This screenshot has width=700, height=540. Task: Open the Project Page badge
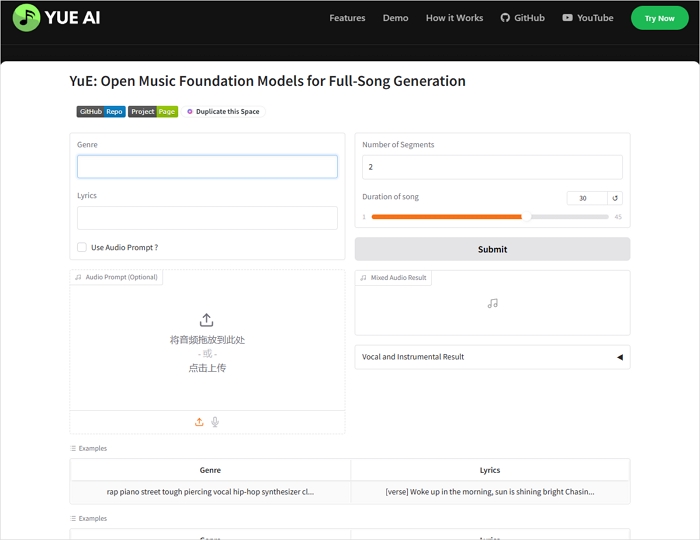click(153, 112)
